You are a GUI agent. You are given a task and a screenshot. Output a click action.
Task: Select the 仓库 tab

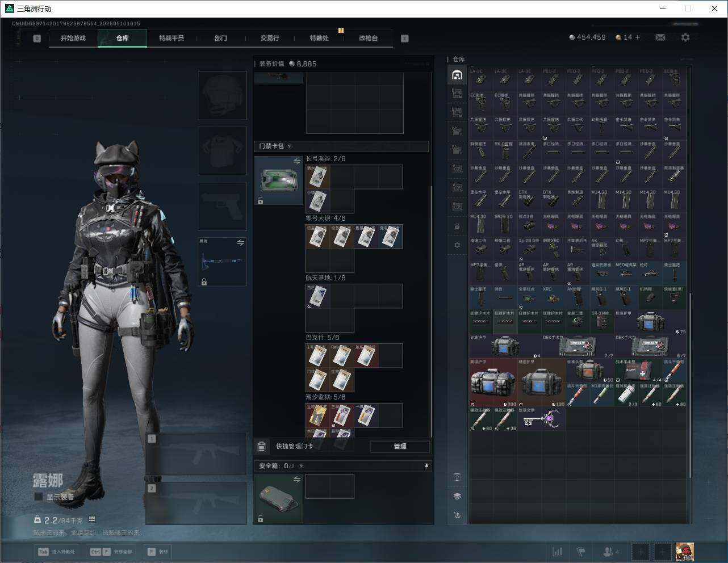pos(122,38)
